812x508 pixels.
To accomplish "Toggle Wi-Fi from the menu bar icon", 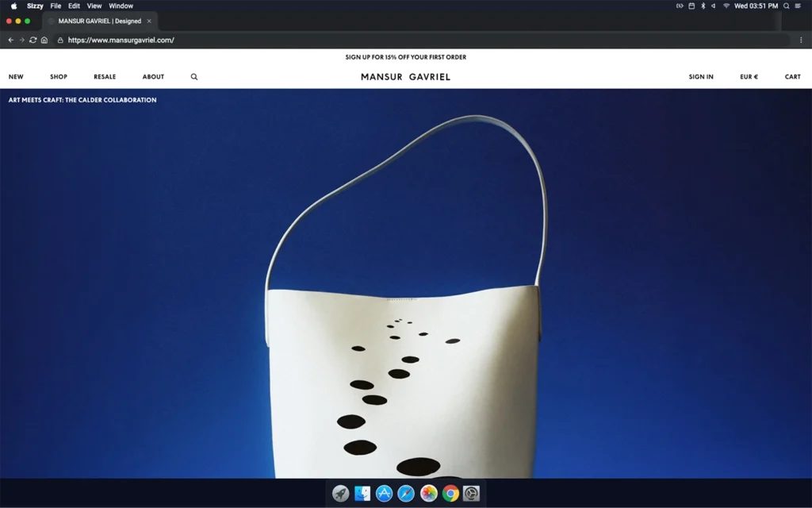I will point(726,6).
